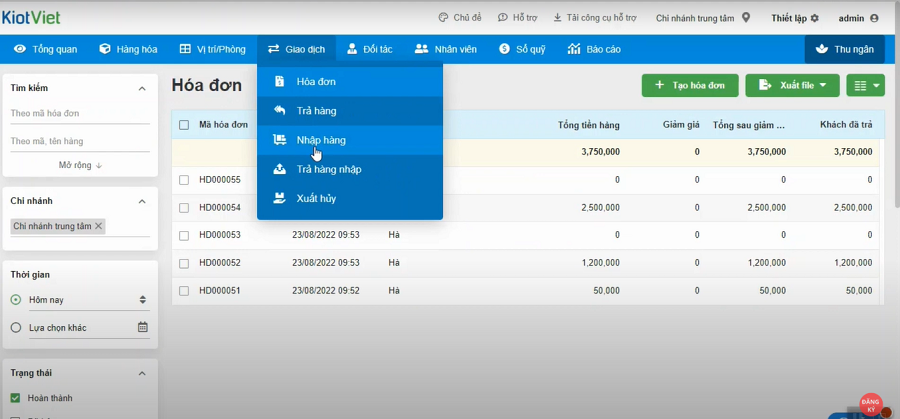Image resolution: width=900 pixels, height=419 pixels.
Task: Open the Tổng quan menu
Action: (46, 49)
